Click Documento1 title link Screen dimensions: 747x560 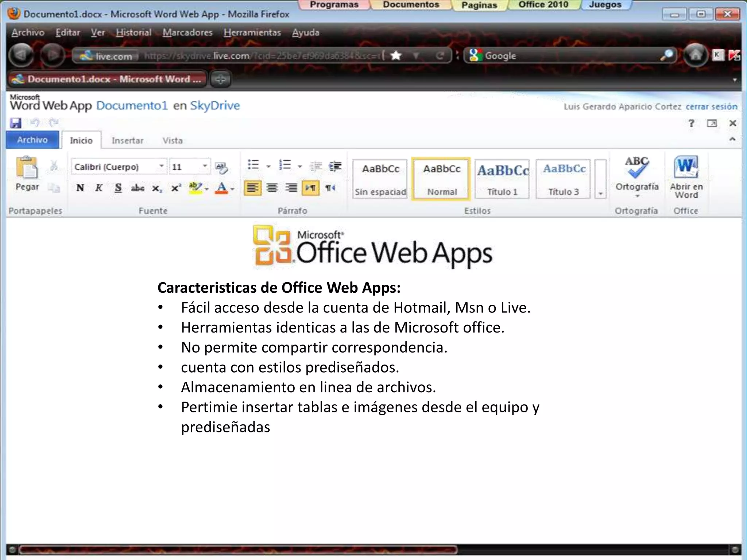(x=132, y=106)
